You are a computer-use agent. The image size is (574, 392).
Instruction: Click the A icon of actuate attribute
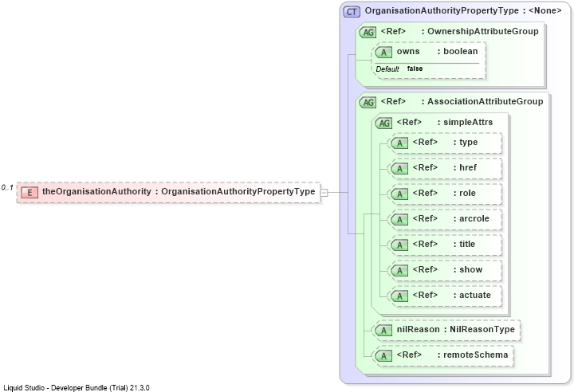[399, 296]
